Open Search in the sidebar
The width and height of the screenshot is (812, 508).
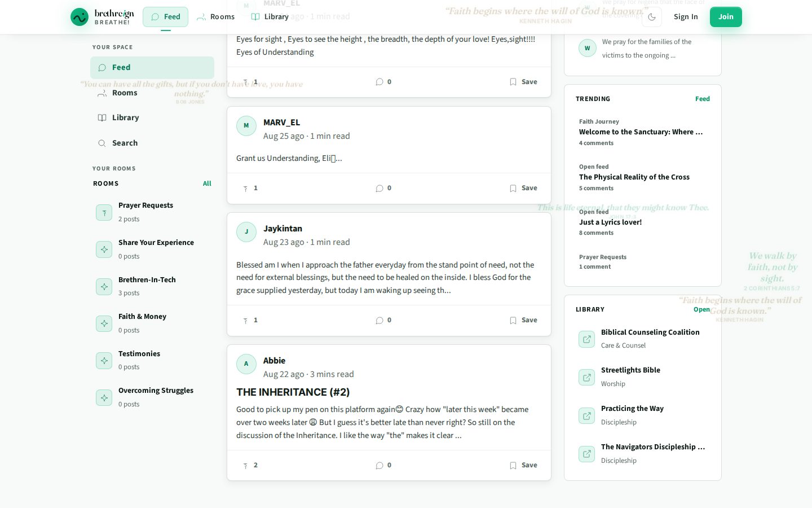coord(152,143)
